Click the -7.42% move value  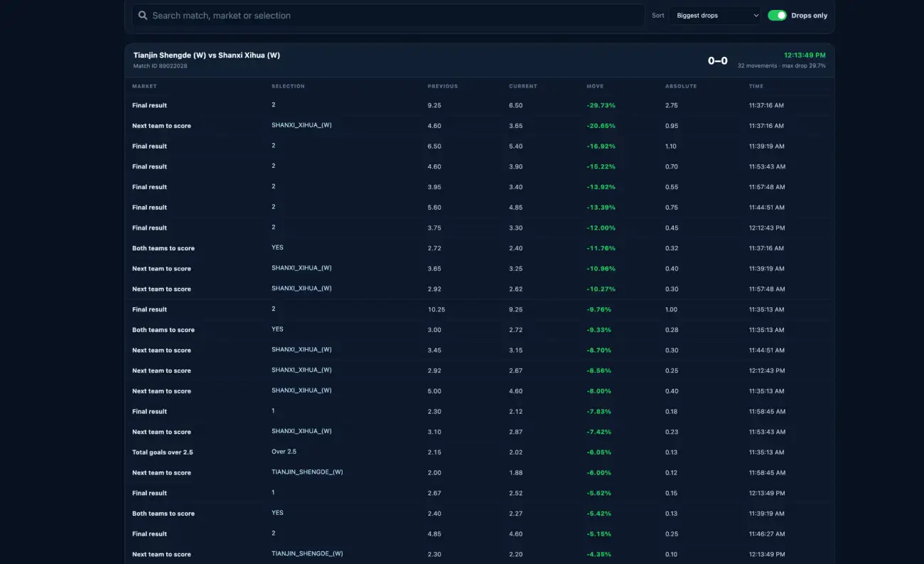point(599,432)
